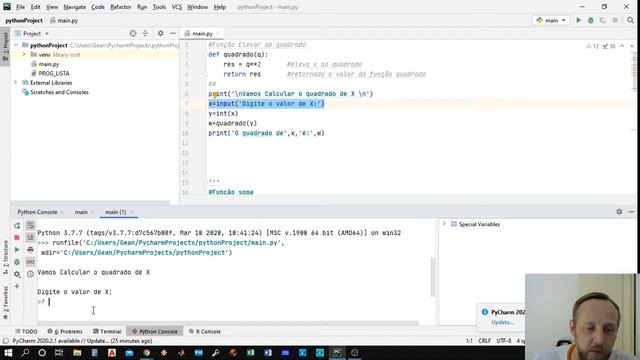The image size is (640, 360).
Task: Open console history clock icon
Action: (30, 274)
